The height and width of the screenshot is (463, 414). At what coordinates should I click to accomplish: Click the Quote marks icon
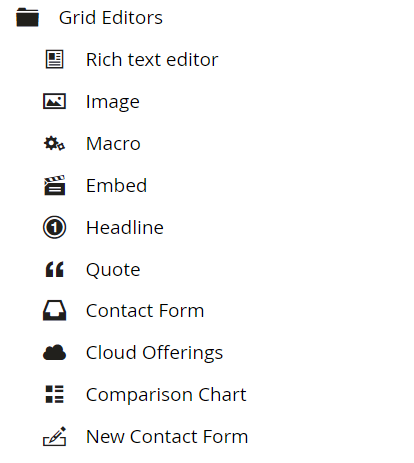[x=54, y=269]
